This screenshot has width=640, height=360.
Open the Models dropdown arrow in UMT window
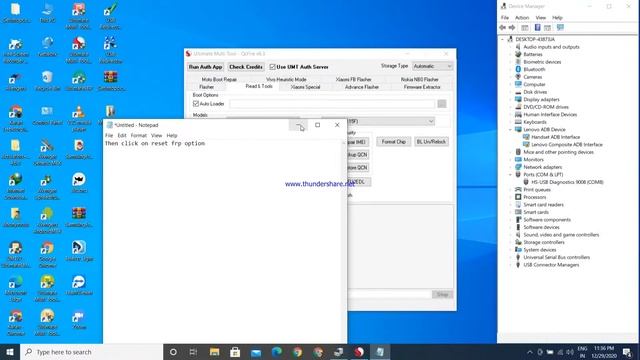point(431,121)
